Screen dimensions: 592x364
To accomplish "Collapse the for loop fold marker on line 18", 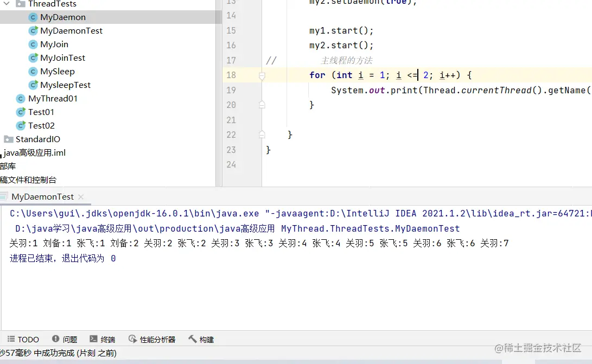I will pyautogui.click(x=262, y=76).
